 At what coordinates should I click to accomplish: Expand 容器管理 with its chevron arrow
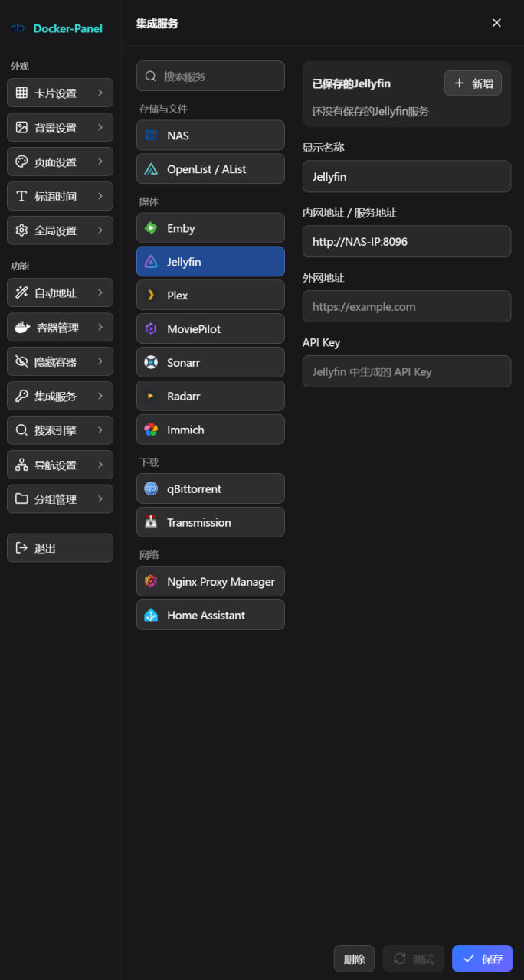tap(100, 327)
